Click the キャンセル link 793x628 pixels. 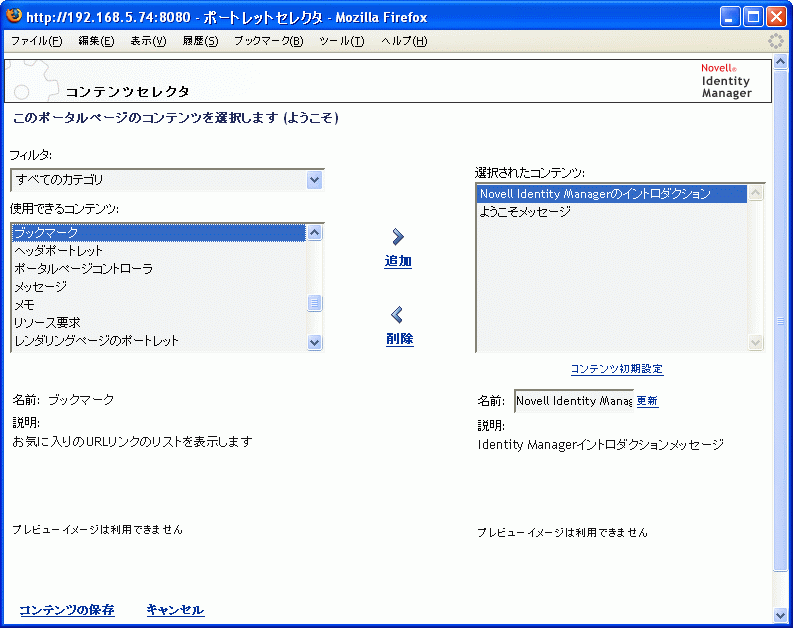coord(175,610)
